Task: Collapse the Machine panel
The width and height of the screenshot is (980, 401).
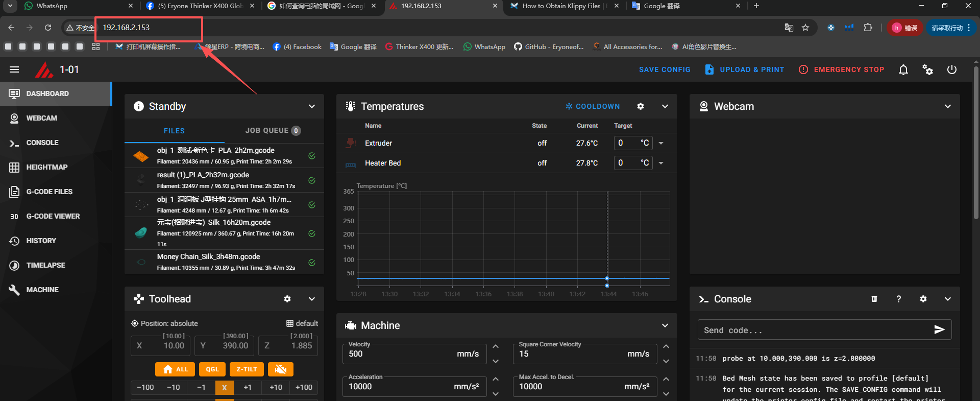Action: 665,326
